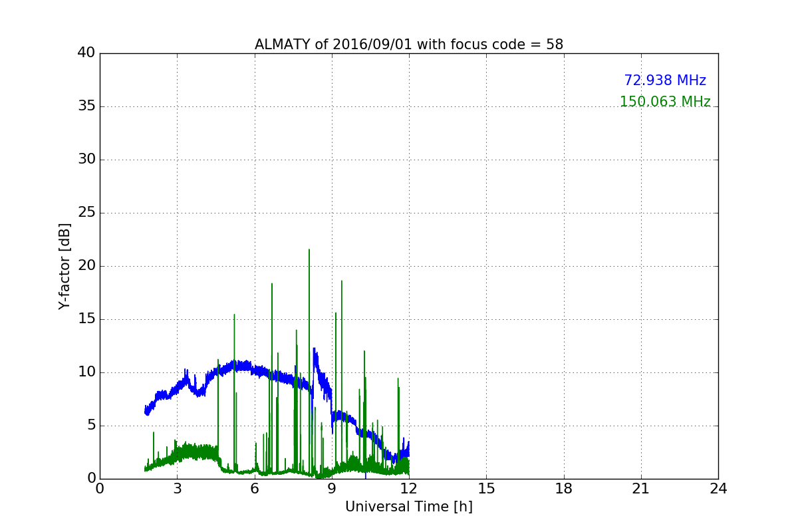Click x-axis tick label 24
The width and height of the screenshot is (798, 532).
[718, 488]
